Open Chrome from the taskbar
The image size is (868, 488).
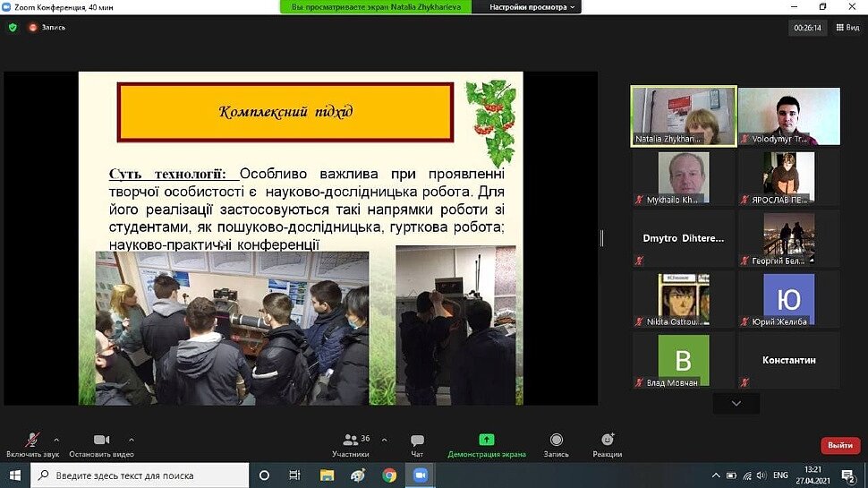coord(389,475)
